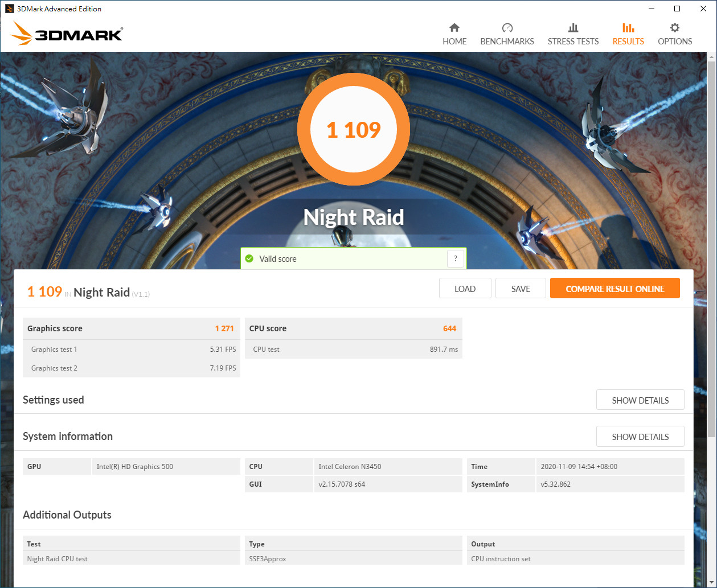Expand Settings used with SHOW DETAILS
717x588 pixels.
tap(640, 400)
